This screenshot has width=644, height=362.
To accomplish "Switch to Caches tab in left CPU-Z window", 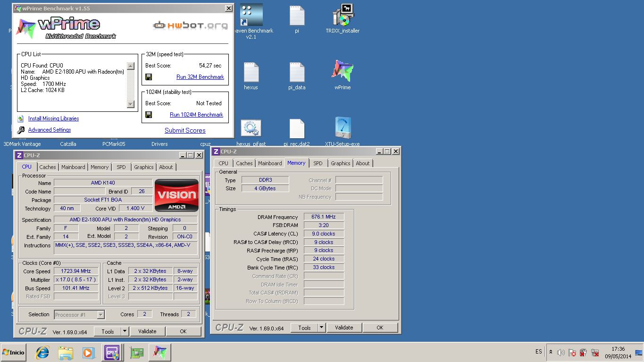I will tap(48, 167).
